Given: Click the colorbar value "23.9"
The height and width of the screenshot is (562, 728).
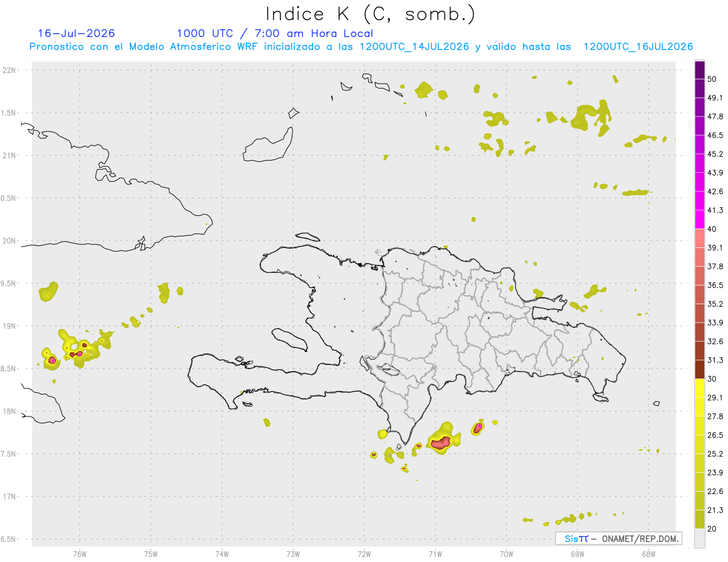Looking at the screenshot, I should [715, 473].
